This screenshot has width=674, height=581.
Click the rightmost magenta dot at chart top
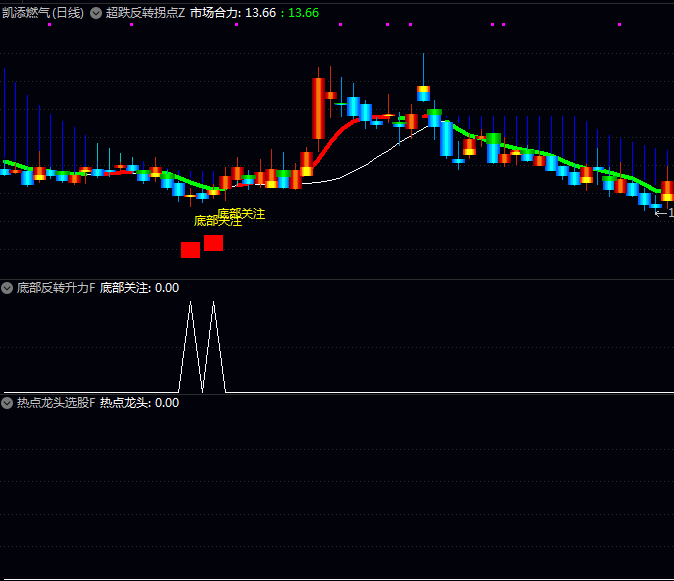click(x=619, y=24)
